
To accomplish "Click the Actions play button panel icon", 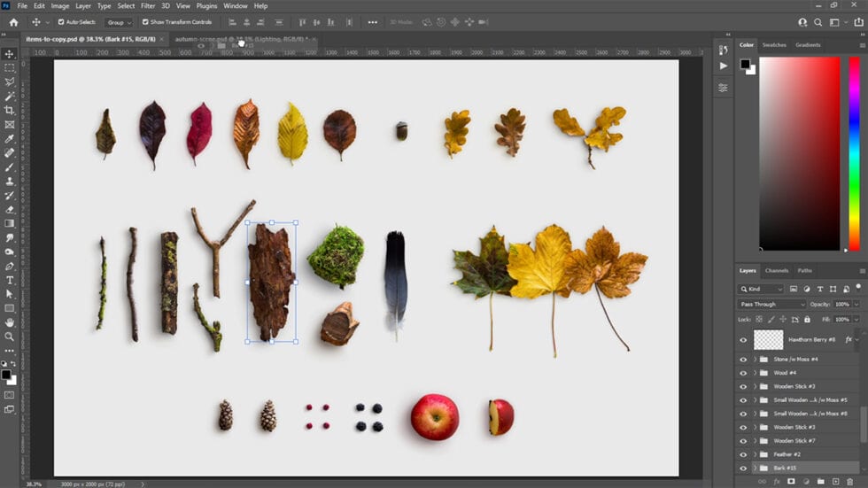I will [723, 66].
